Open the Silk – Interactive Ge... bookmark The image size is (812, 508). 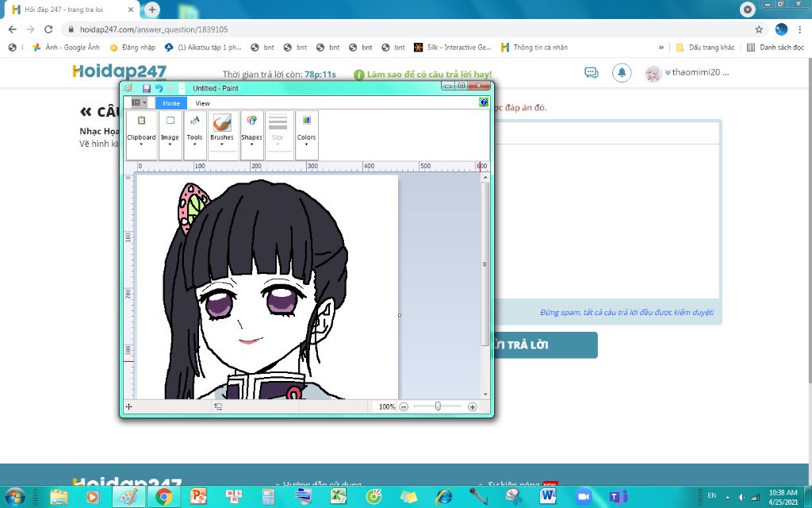tap(453, 47)
